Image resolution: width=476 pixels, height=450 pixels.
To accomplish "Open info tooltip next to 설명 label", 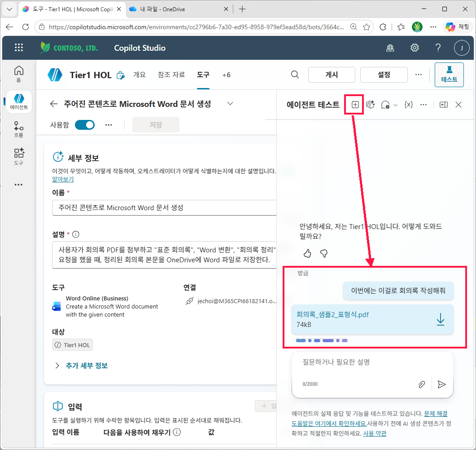I will click(76, 234).
